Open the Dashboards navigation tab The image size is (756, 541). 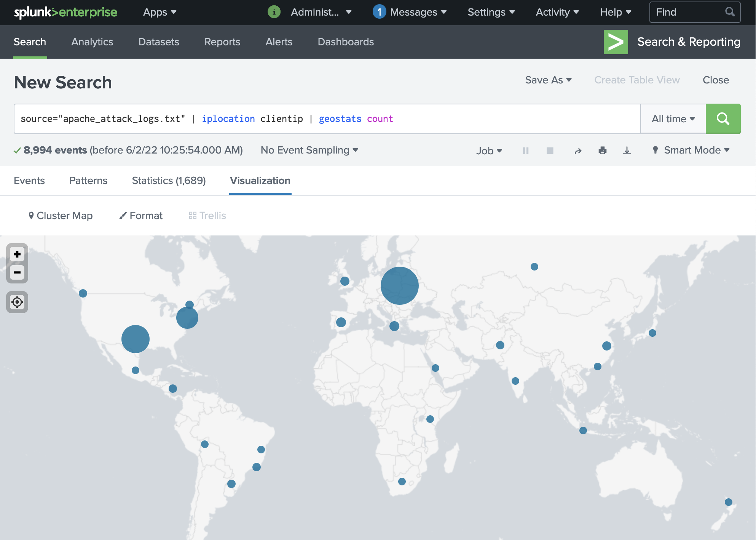[346, 42]
